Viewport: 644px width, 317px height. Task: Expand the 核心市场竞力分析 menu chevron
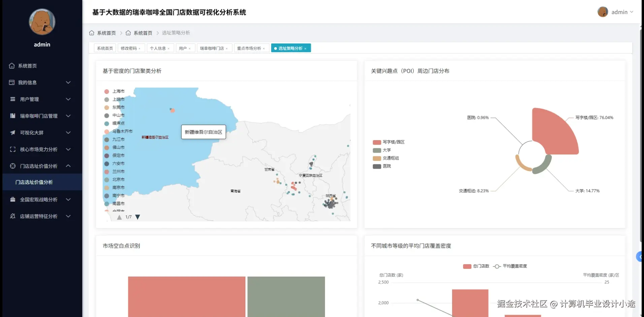pyautogui.click(x=68, y=149)
